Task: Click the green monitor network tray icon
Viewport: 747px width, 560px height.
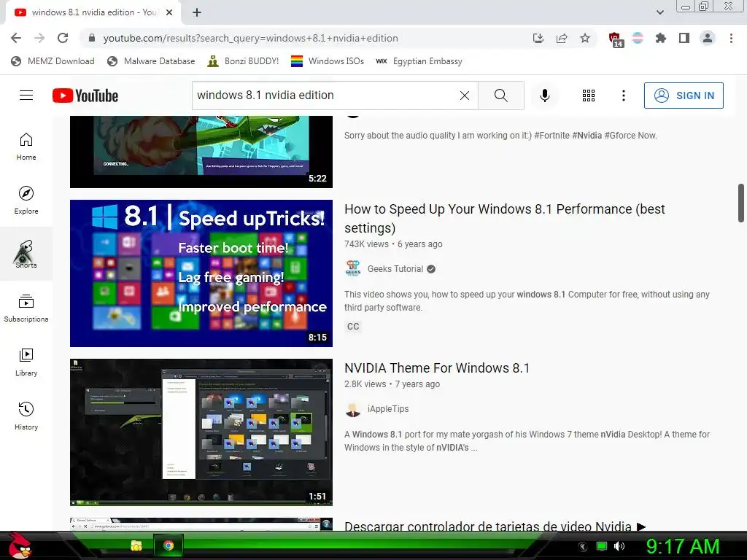Action: tap(602, 546)
